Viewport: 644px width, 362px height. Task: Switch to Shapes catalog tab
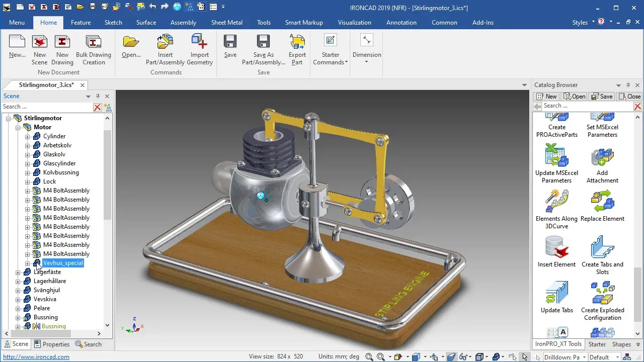(621, 344)
